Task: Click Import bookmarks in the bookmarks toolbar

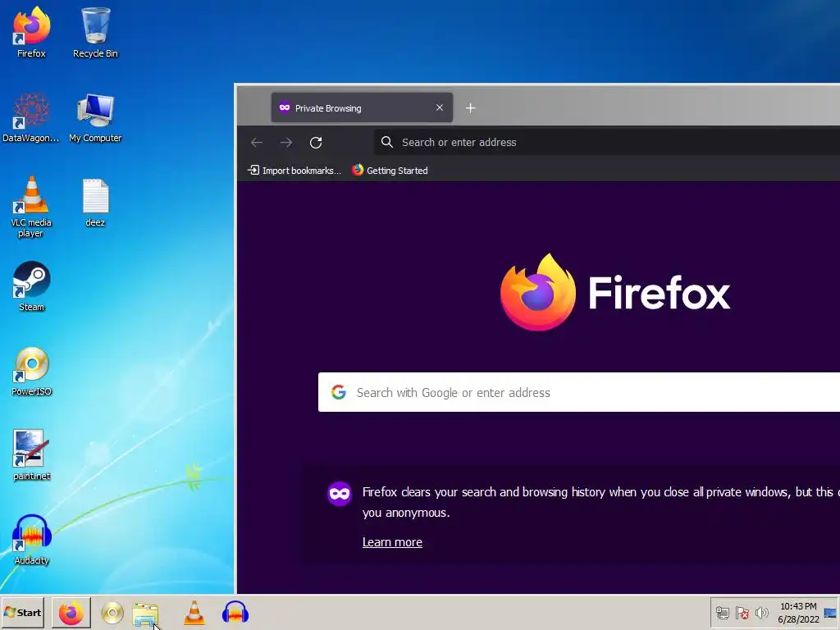Action: 294,171
